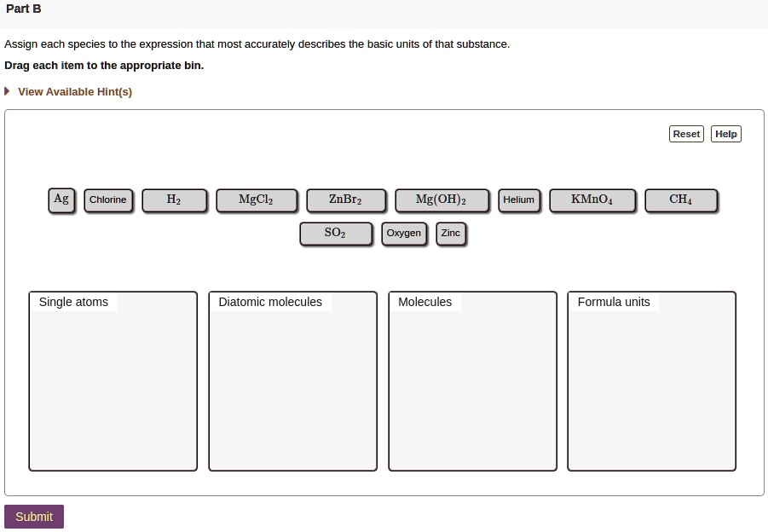
Task: Open the Help dialog
Action: [725, 133]
